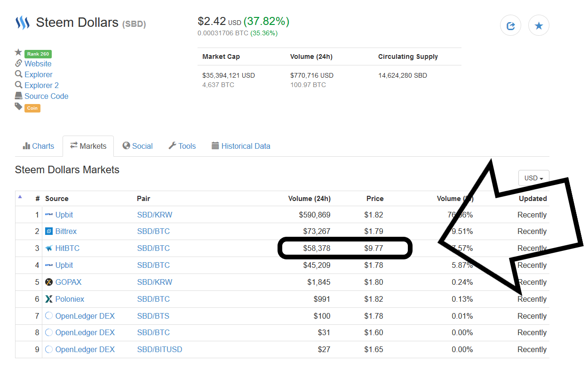Click the Upbit logo in row 1
Viewport: 588px width, 378px height.
[49, 215]
